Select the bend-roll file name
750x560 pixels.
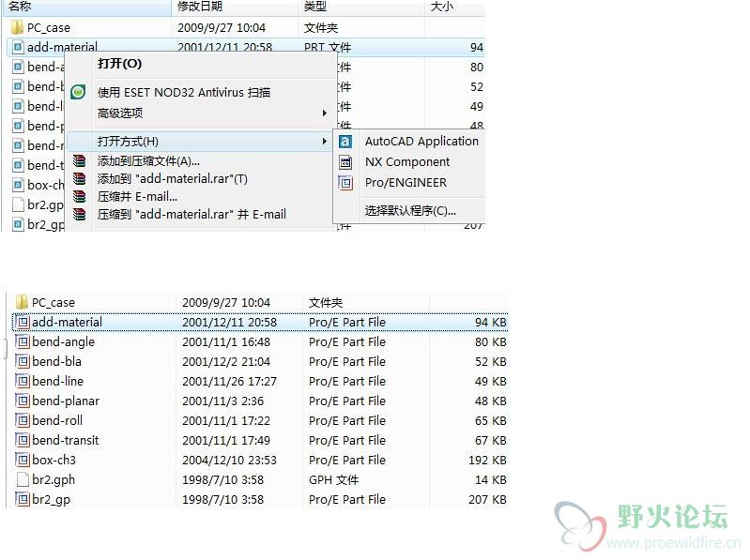57,420
